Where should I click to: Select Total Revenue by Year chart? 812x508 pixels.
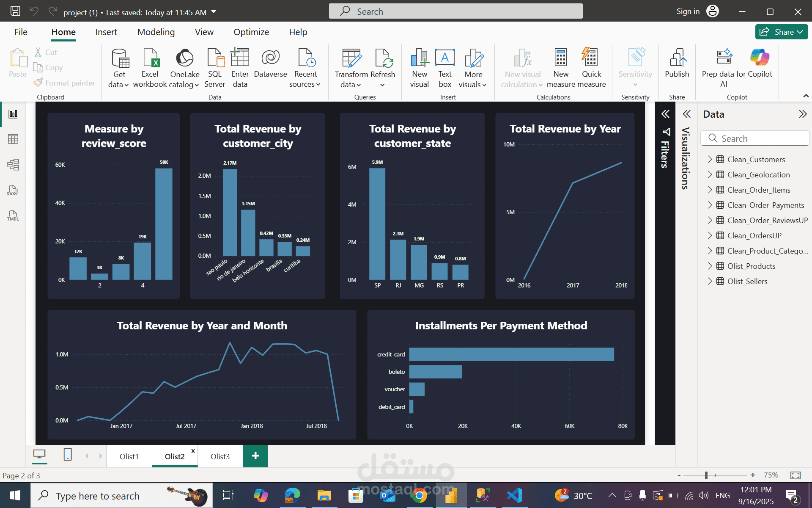tap(565, 206)
